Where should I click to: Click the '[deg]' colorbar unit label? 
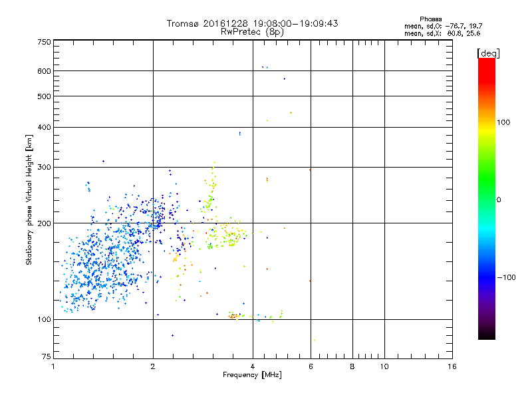coord(488,53)
